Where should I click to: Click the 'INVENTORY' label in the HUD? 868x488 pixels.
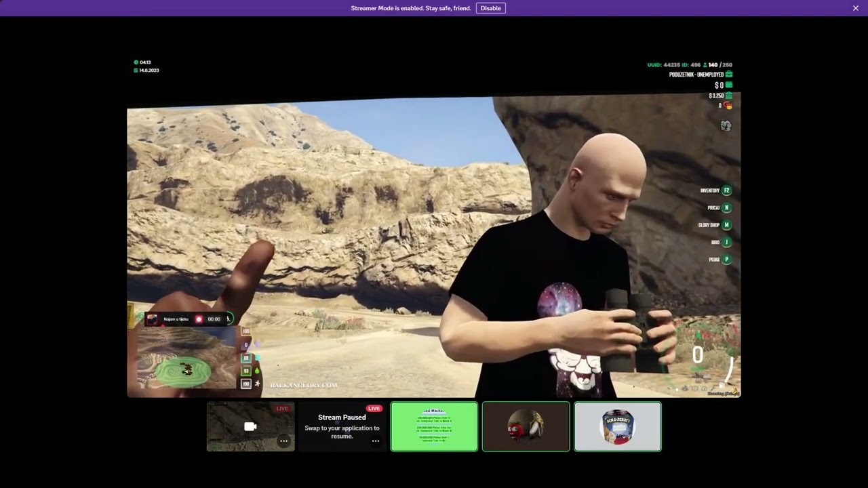710,190
